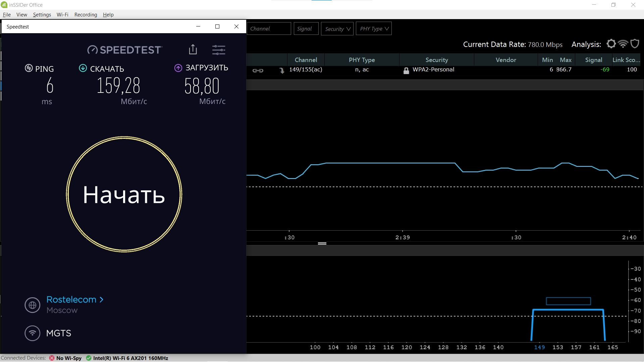Click the blue 149 channel label on the axis

(x=539, y=347)
